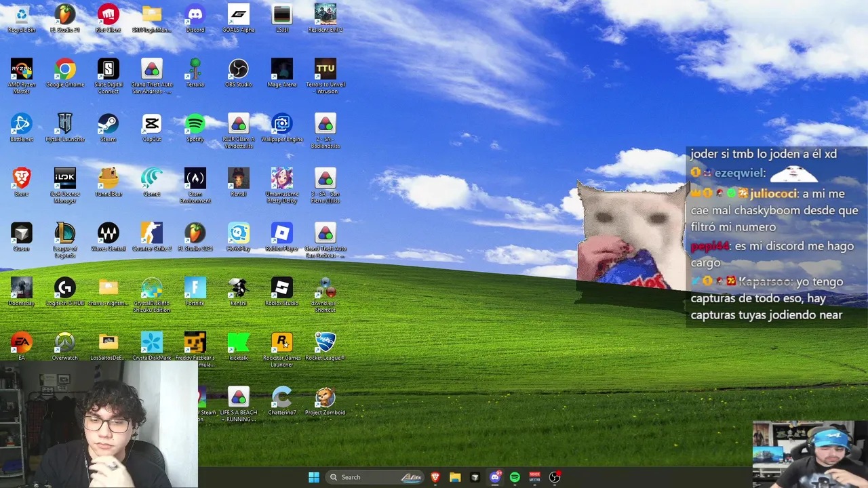Open the Discord desktop shortcut
This screenshot has height=488, width=868.
coord(195,18)
